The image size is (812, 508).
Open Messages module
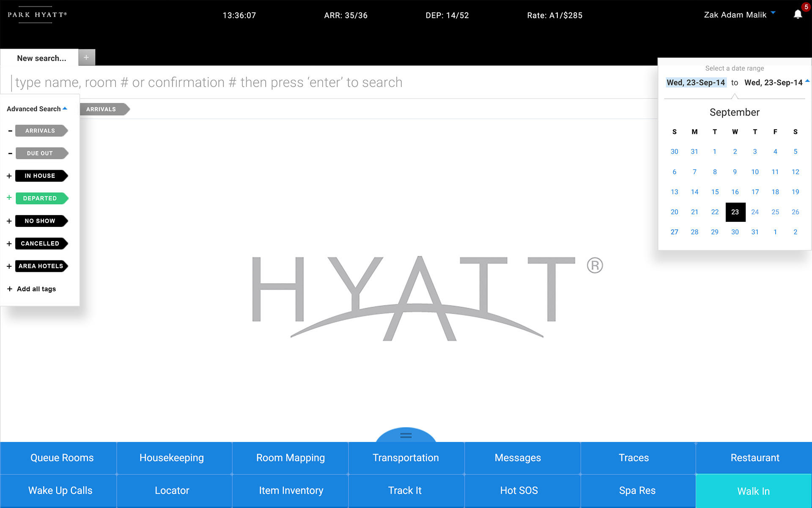coord(522,458)
